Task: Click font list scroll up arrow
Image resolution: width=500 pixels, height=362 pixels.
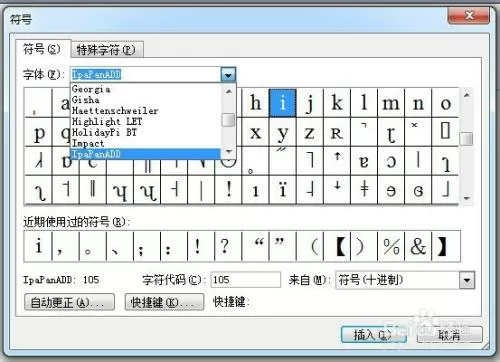Action: pos(228,91)
